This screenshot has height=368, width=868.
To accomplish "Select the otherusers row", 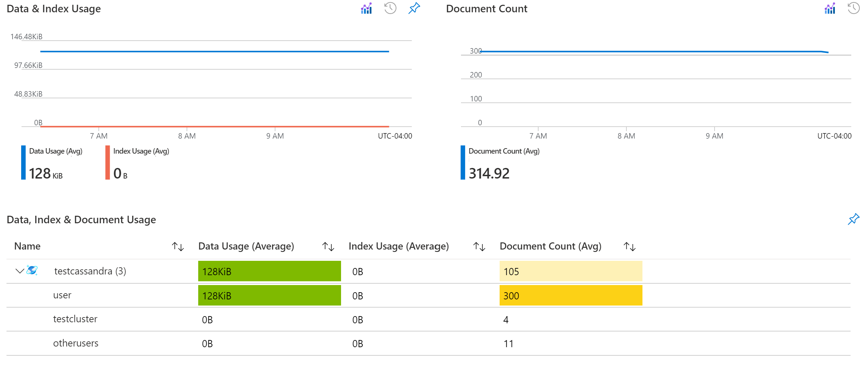I will (76, 343).
